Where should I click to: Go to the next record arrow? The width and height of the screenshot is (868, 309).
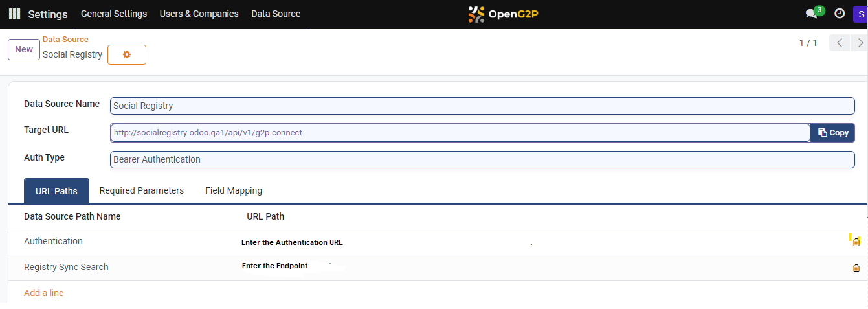860,43
